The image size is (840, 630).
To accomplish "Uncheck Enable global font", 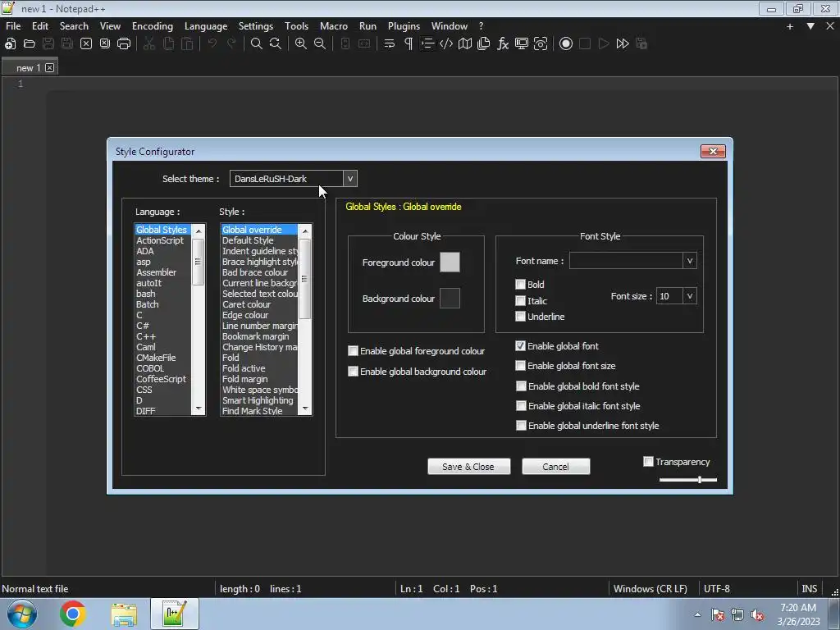I will click(x=520, y=346).
